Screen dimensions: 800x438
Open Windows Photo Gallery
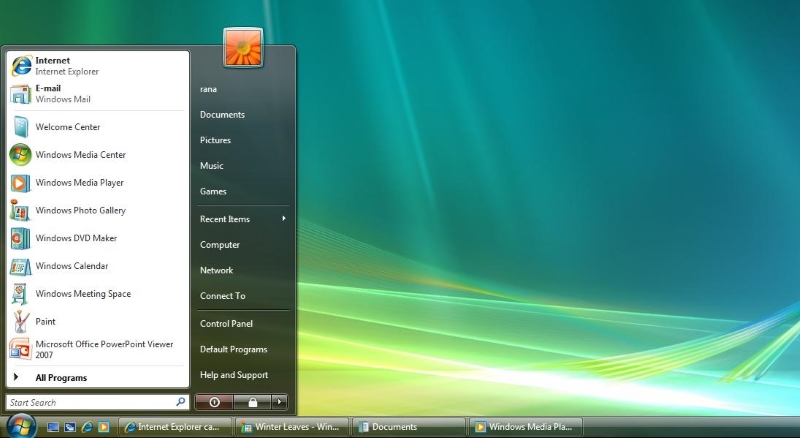97,210
